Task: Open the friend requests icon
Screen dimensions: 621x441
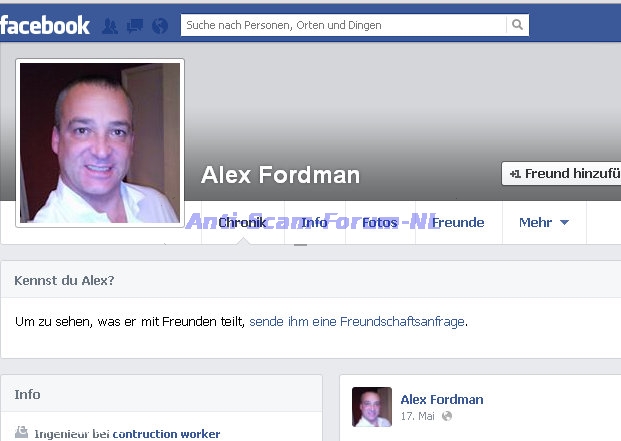Action: tap(110, 26)
